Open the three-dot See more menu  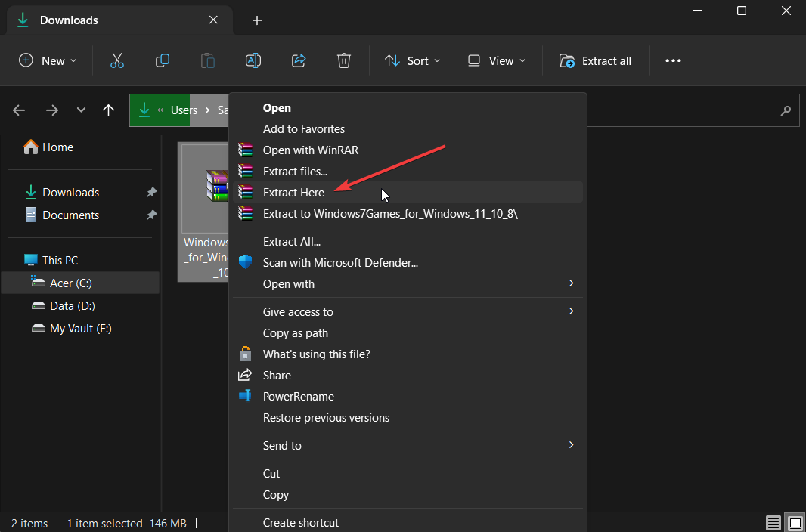coord(673,61)
